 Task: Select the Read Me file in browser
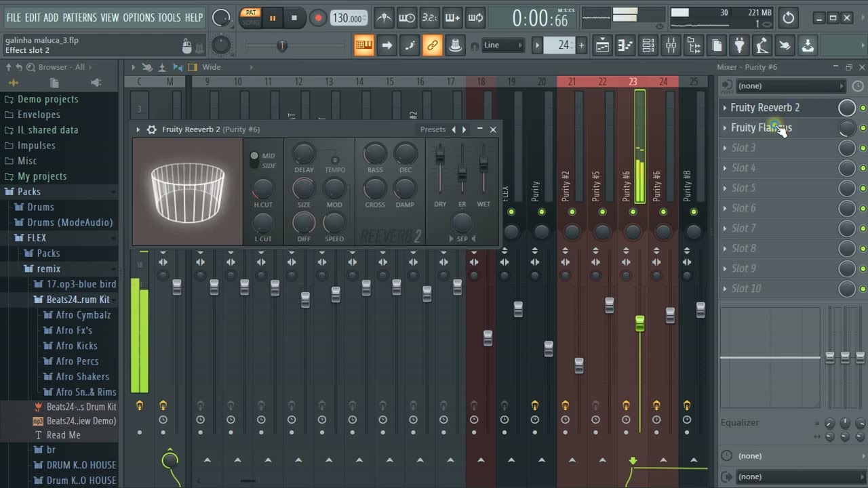point(64,435)
